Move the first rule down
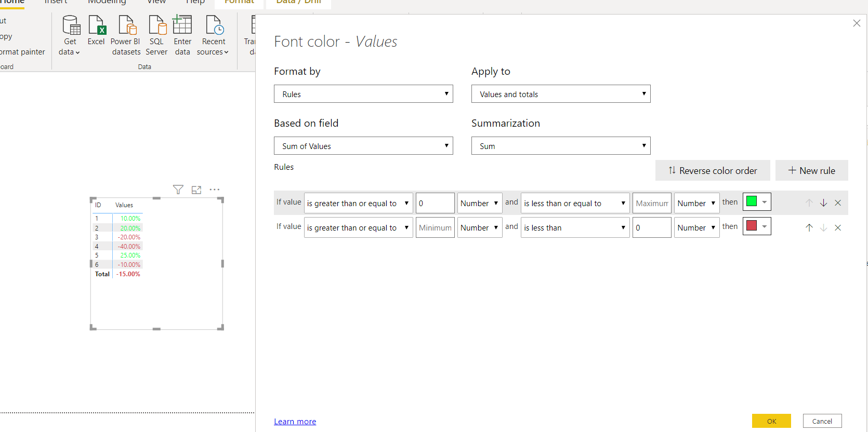 (823, 203)
